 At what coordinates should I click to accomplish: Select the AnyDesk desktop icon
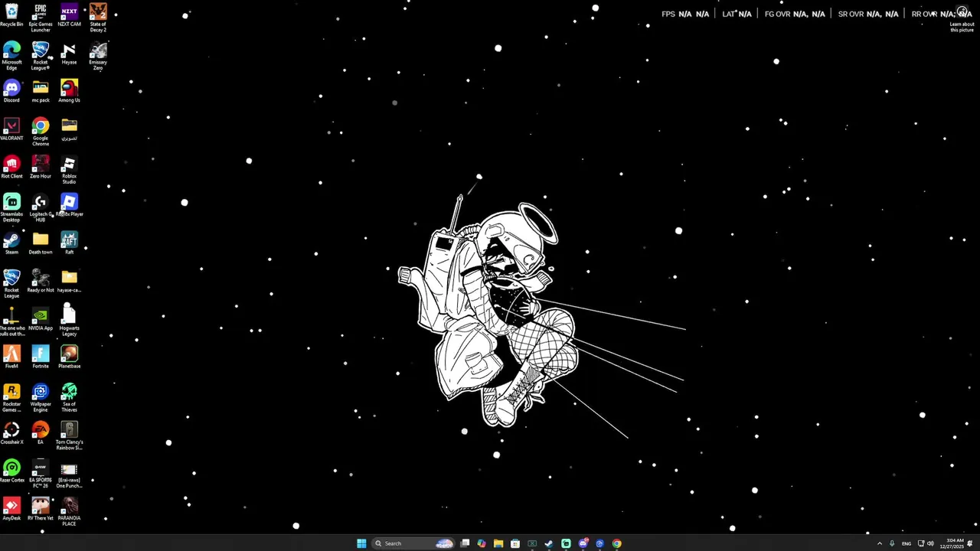11,510
